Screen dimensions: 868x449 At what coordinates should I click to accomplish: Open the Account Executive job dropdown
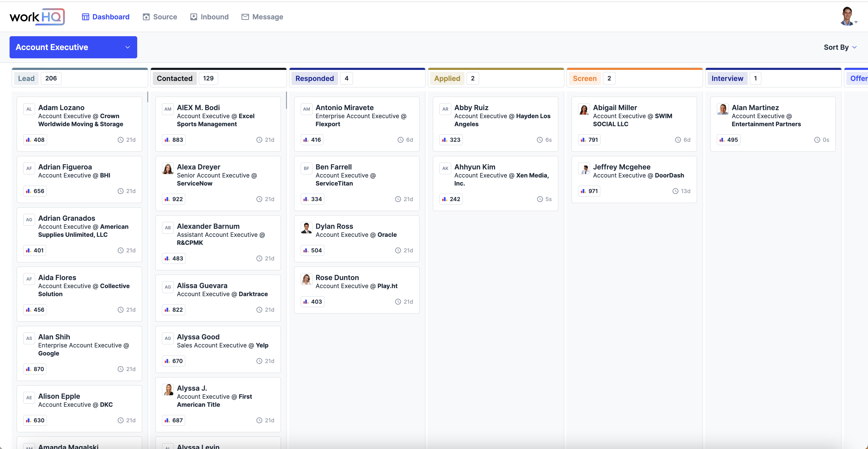click(x=73, y=47)
